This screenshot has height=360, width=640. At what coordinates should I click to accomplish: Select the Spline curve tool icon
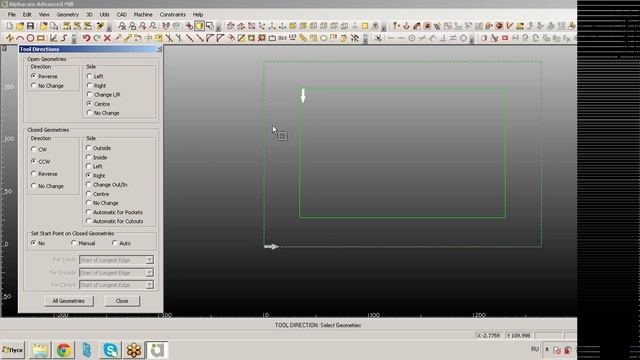tap(64, 38)
